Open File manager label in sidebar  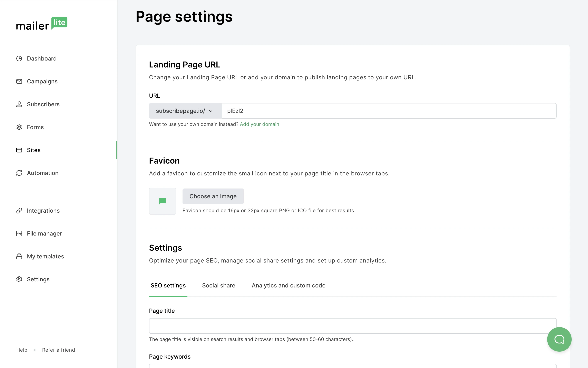pyautogui.click(x=45, y=233)
